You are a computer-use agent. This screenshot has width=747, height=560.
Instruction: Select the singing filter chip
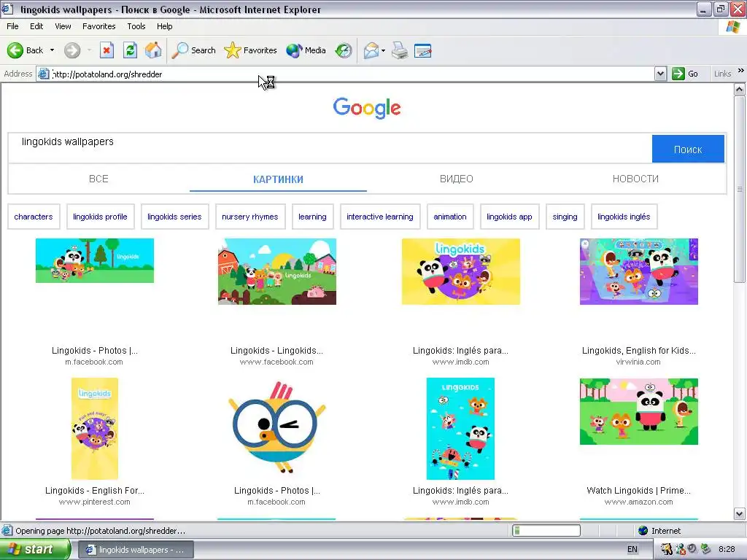pos(565,217)
